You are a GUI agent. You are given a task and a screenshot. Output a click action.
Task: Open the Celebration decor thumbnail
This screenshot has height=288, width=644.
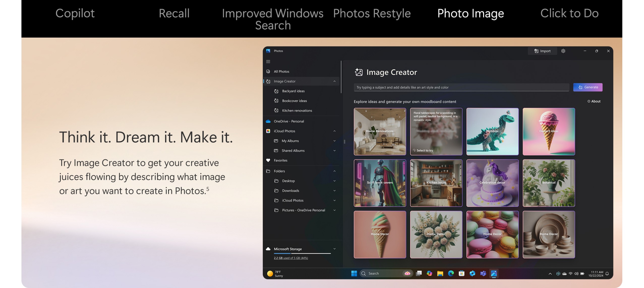point(492,183)
